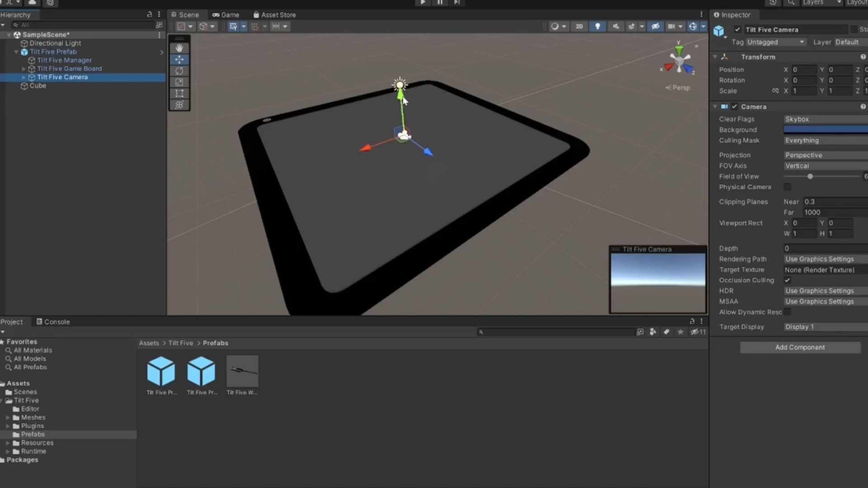
Task: Mute scene view audio icon
Action: pyautogui.click(x=616, y=26)
